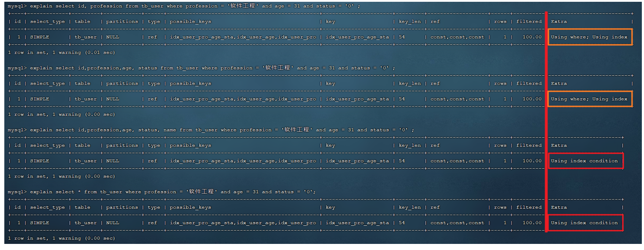Click the Extra header in the select * result table

(x=559, y=207)
